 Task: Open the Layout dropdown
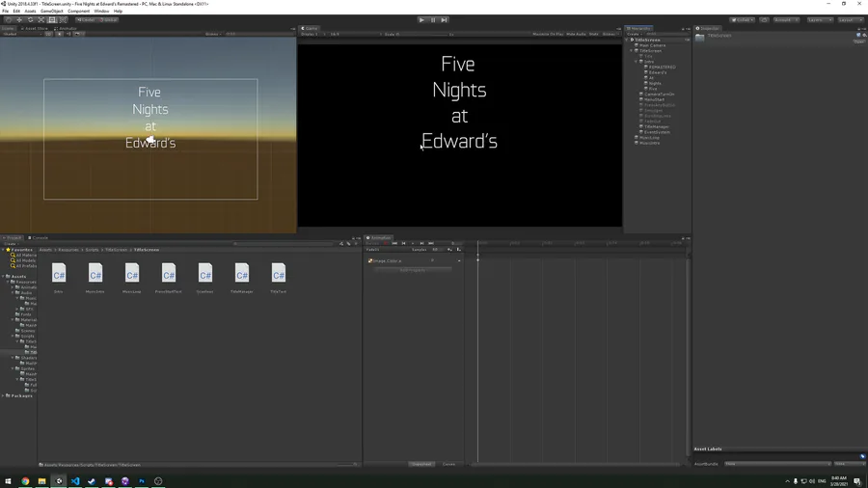tap(850, 20)
